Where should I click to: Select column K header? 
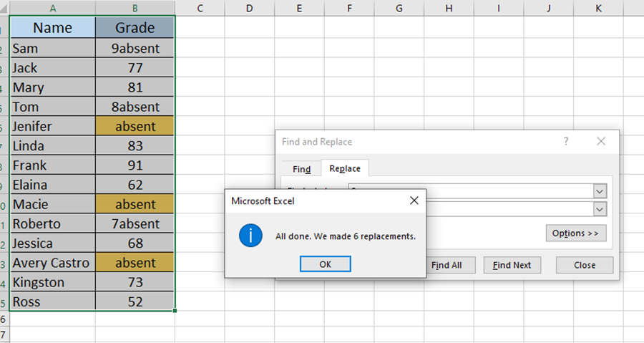coord(598,8)
